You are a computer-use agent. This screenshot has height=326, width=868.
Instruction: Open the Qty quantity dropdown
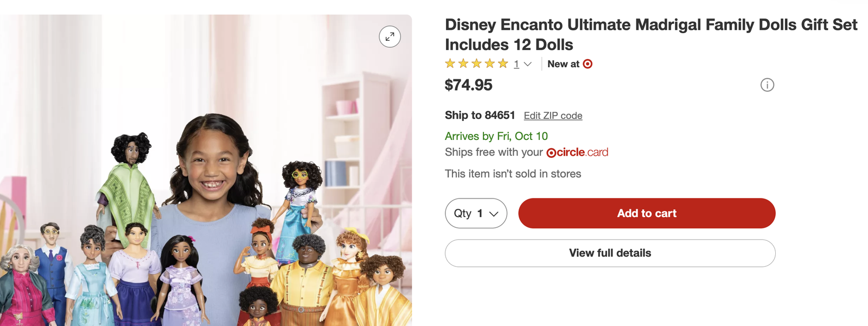coord(476,213)
